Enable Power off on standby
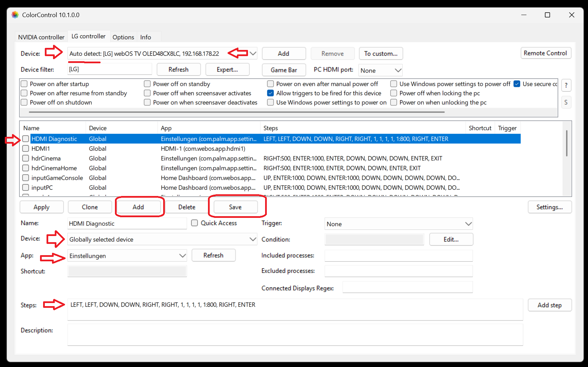 coord(147,84)
